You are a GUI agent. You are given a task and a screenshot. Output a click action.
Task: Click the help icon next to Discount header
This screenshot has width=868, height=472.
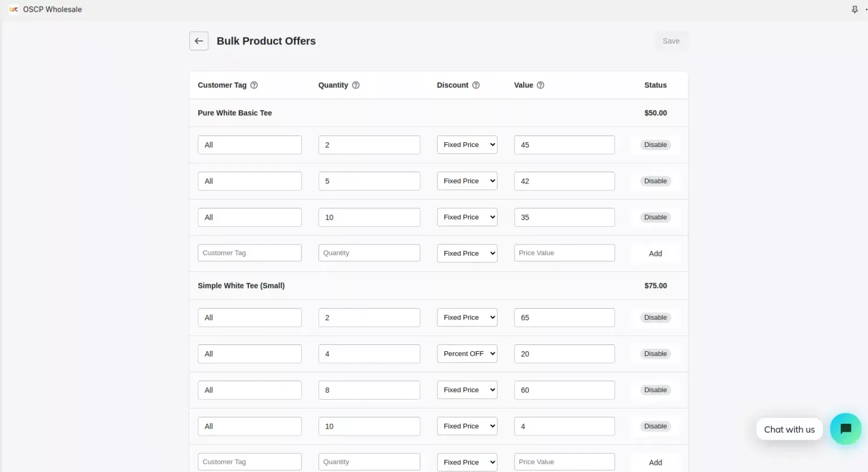(476, 85)
